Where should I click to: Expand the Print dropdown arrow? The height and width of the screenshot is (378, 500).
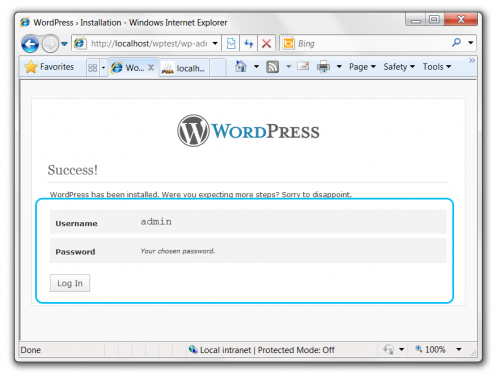pyautogui.click(x=339, y=67)
